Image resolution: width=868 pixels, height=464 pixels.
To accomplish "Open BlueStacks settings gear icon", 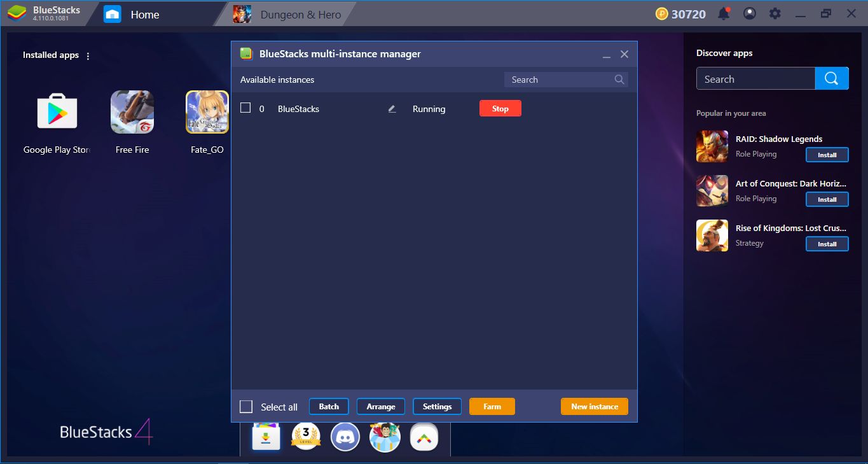I will 775,13.
